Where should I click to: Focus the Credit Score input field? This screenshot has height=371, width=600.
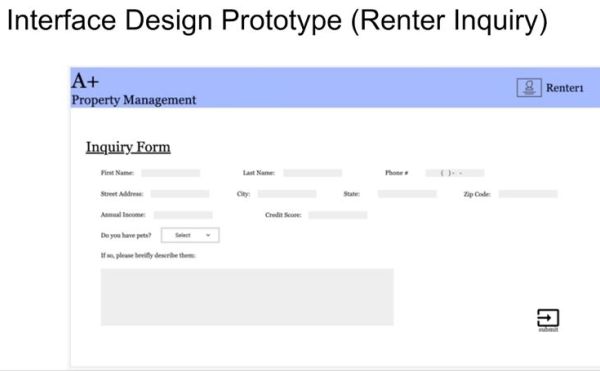point(338,215)
